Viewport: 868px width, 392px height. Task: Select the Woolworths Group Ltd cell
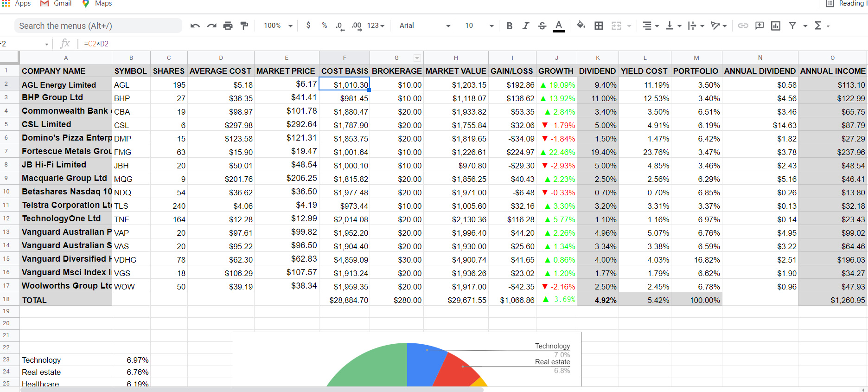click(65, 286)
